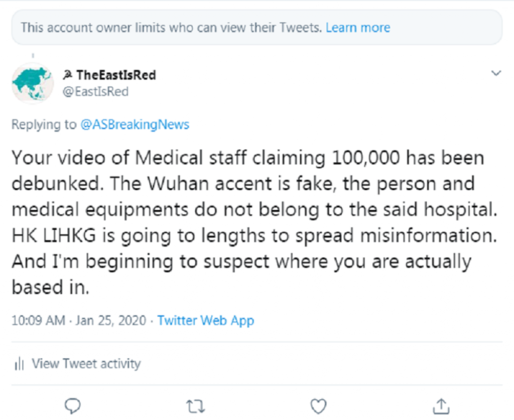Image resolution: width=514 pixels, height=420 pixels.
Task: Reply to the tweet using the speech bubble icon
Action: (x=73, y=405)
